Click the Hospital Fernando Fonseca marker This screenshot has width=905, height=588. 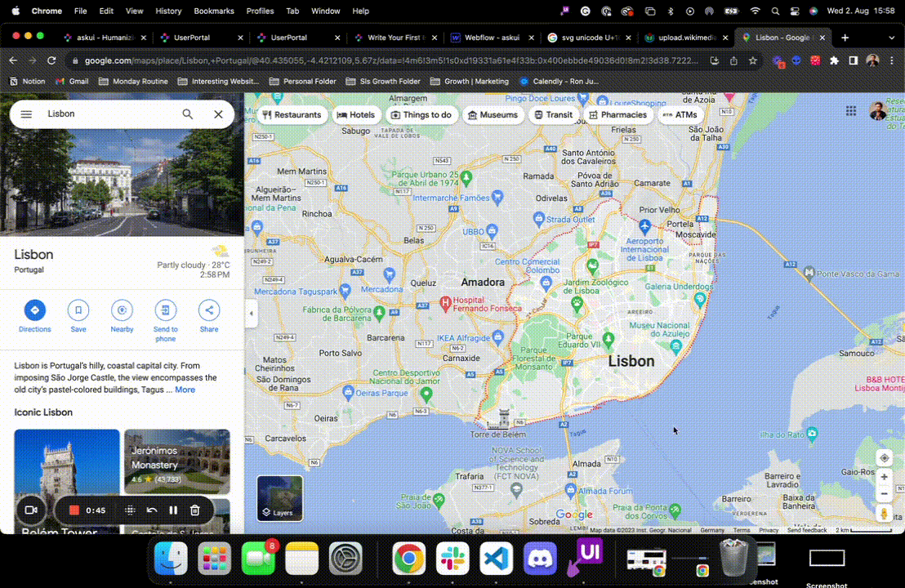tap(445, 303)
